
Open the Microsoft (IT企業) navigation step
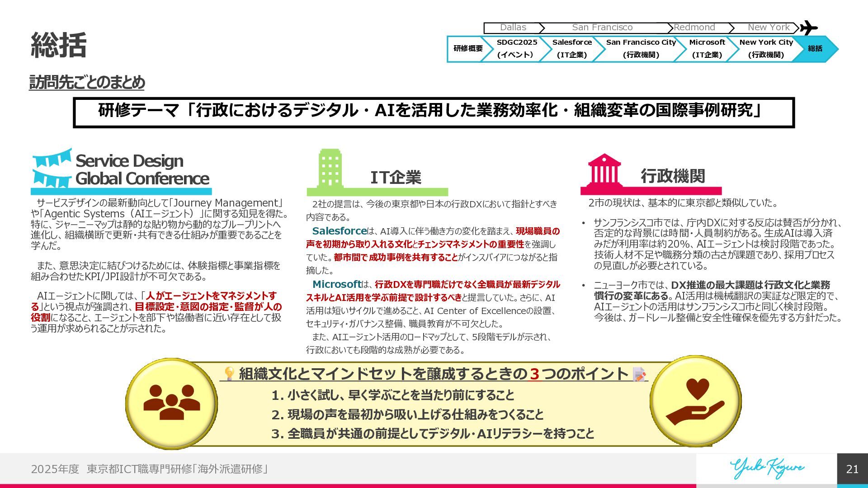[707, 48]
